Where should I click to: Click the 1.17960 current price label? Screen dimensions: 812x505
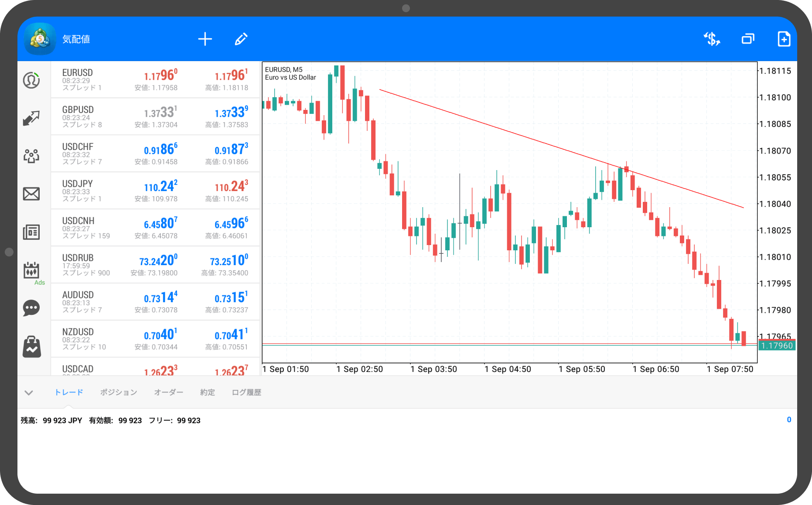(777, 346)
